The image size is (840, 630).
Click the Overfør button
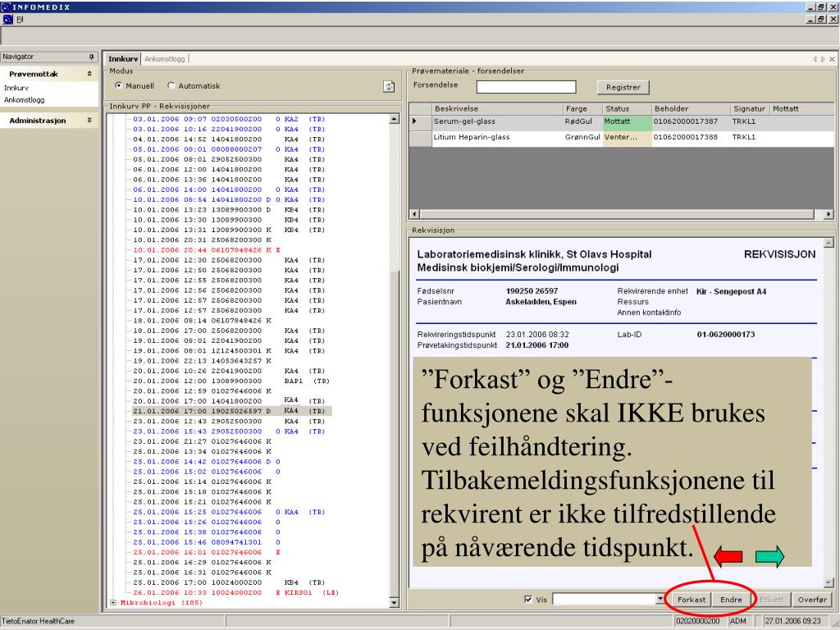tap(811, 600)
